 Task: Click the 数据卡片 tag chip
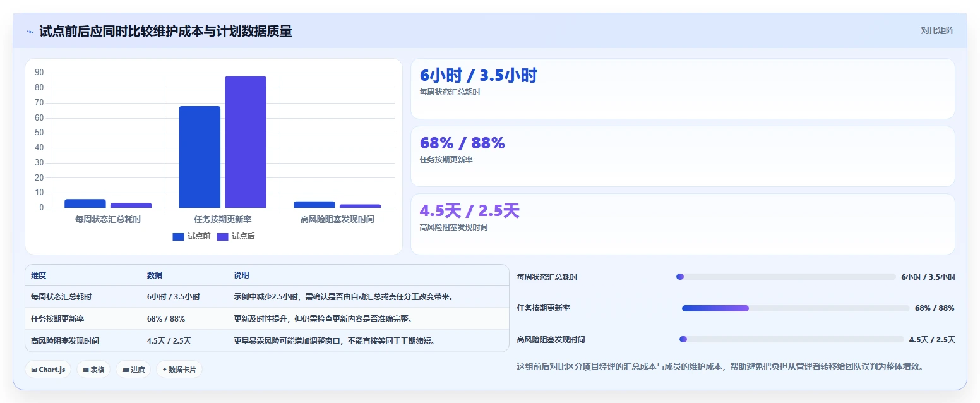(x=179, y=370)
